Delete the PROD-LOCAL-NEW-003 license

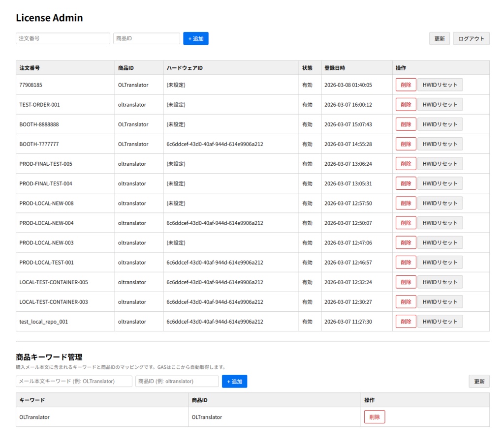point(406,242)
